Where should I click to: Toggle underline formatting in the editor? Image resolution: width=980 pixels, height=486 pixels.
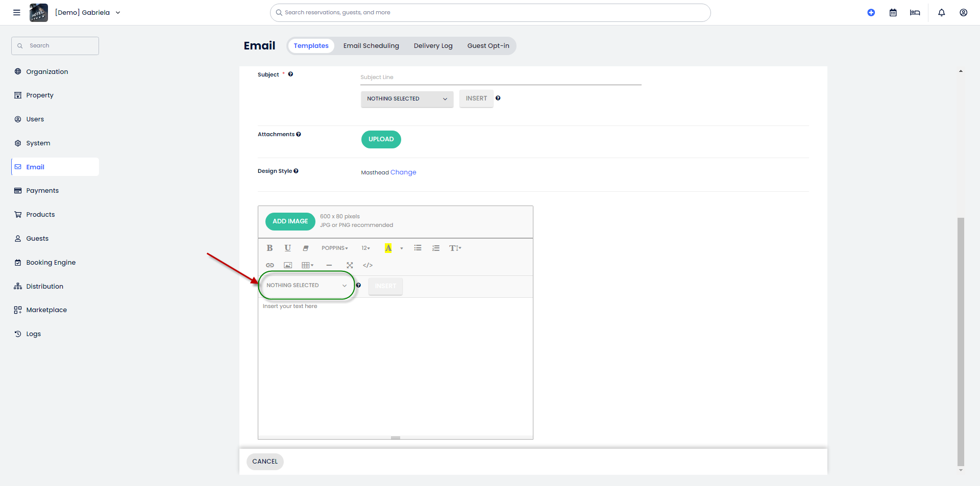pos(288,248)
